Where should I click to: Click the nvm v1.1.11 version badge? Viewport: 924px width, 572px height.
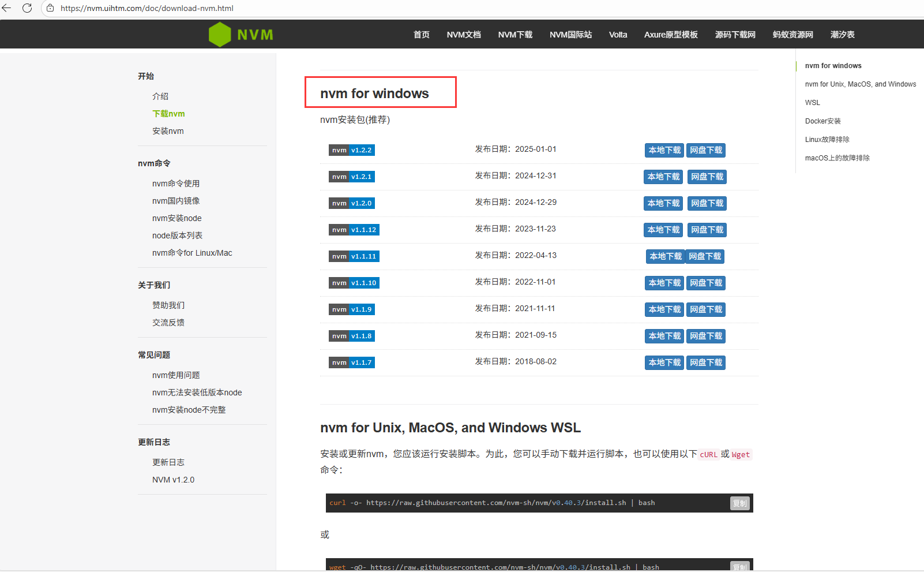[x=354, y=256]
